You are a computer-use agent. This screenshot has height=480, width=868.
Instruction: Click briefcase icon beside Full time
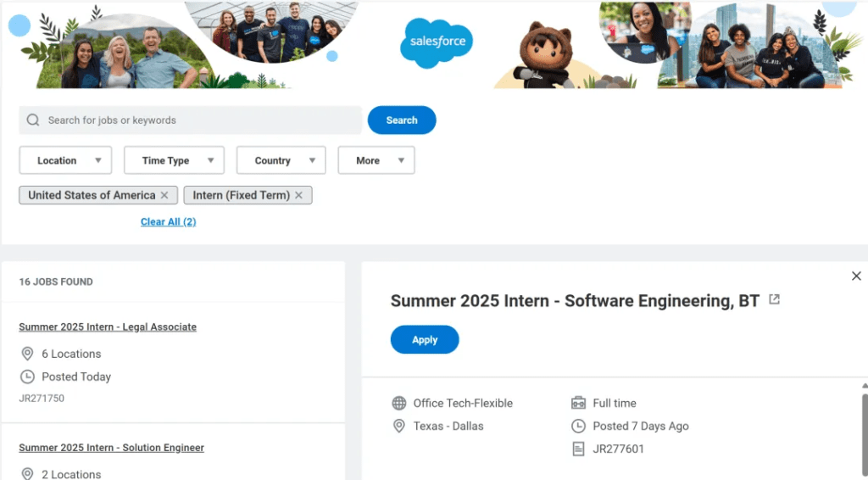coord(578,403)
